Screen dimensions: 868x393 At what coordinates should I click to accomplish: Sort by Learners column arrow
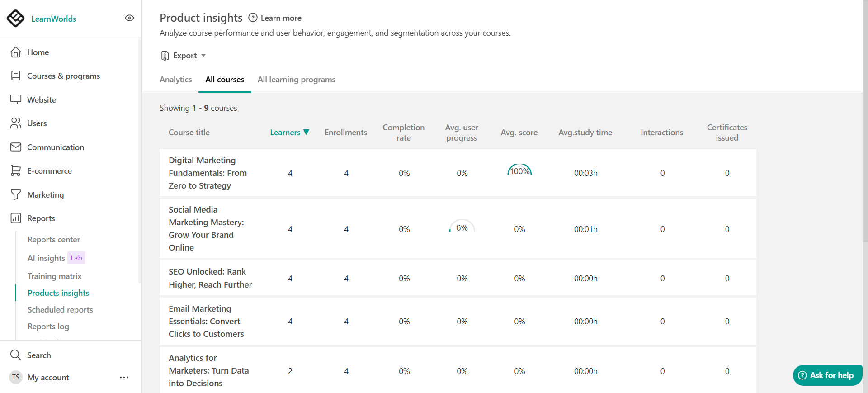coord(306,132)
